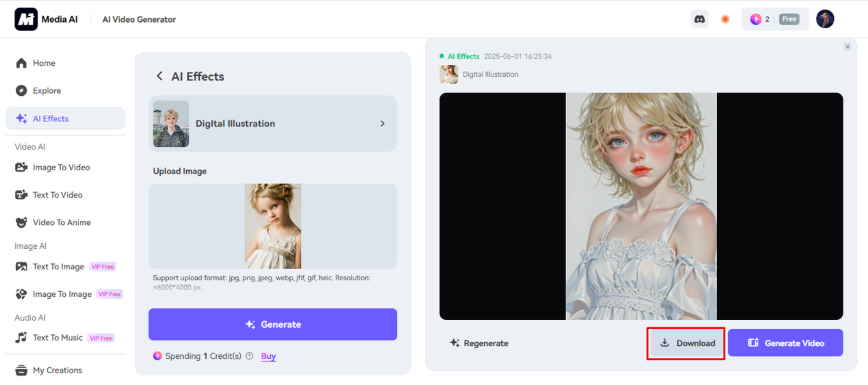Go back using AI Effects back arrow
Viewport: 868px width, 385px height.
(159, 76)
